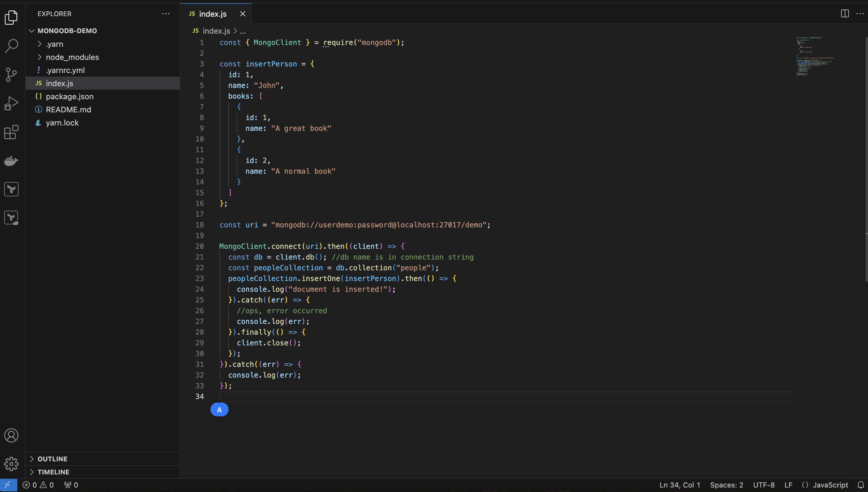Click line number 1 in gutter
868x492 pixels.
[x=202, y=43]
